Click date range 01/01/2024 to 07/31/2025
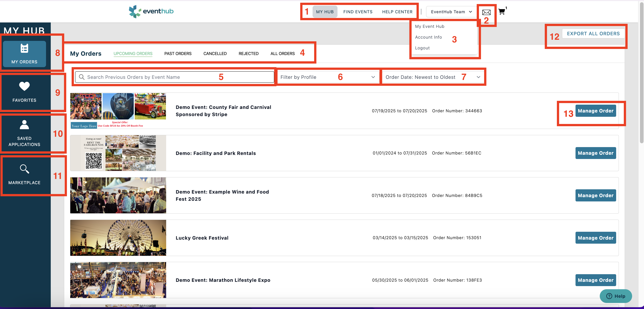 (x=399, y=153)
